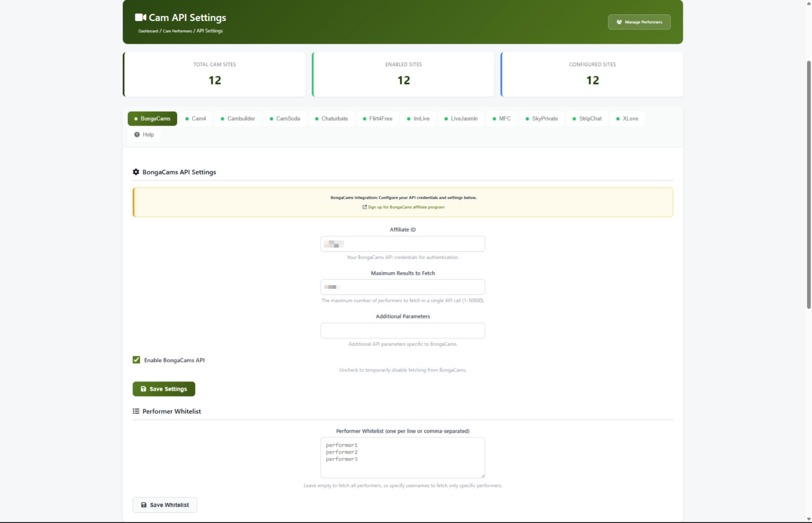Click the question mark Help icon

tap(137, 135)
